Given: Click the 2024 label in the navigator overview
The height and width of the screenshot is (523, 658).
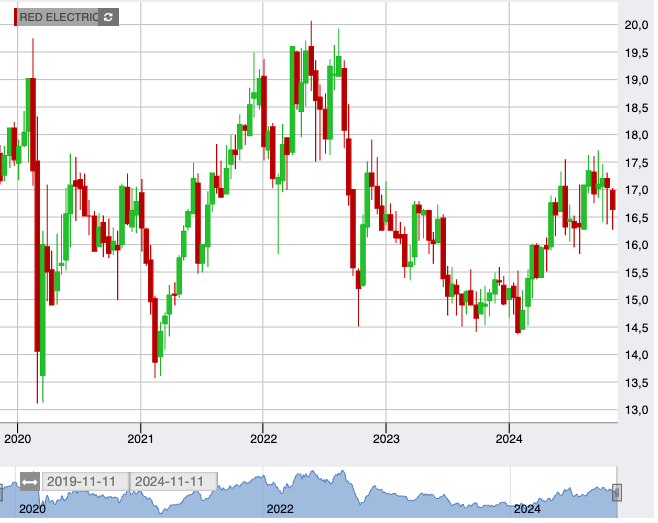Looking at the screenshot, I should pyautogui.click(x=527, y=510).
